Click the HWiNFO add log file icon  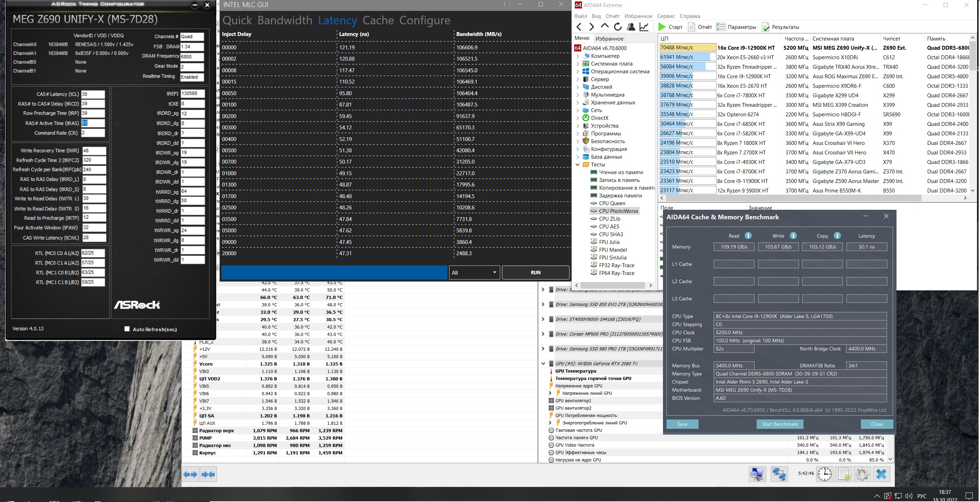pyautogui.click(x=844, y=474)
